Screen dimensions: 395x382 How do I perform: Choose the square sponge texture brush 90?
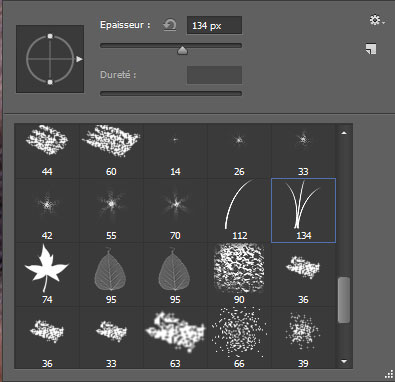point(239,275)
